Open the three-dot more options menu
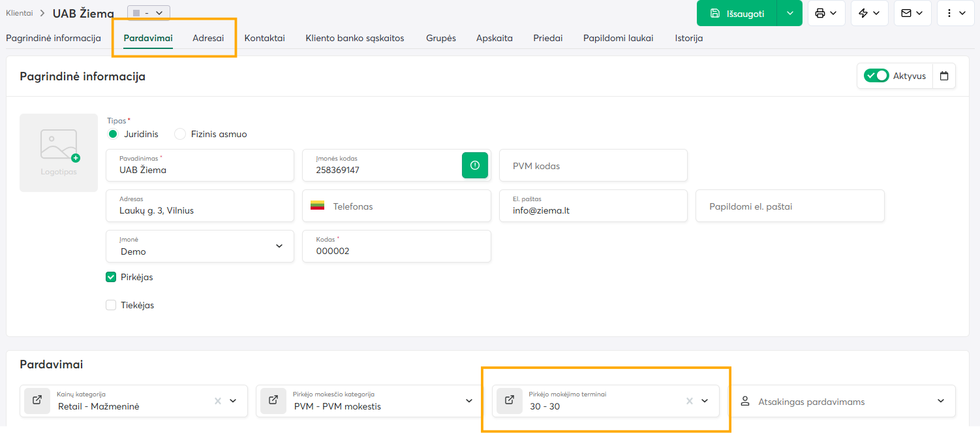 coord(955,13)
